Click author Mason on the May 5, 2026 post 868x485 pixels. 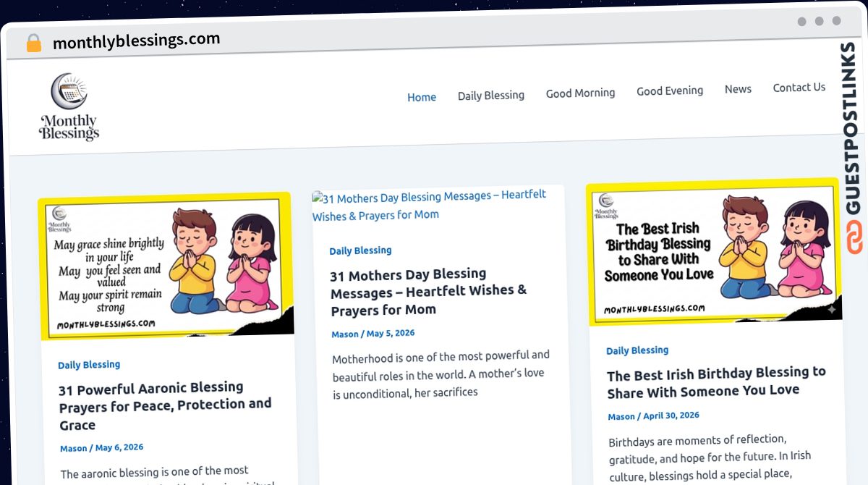345,334
